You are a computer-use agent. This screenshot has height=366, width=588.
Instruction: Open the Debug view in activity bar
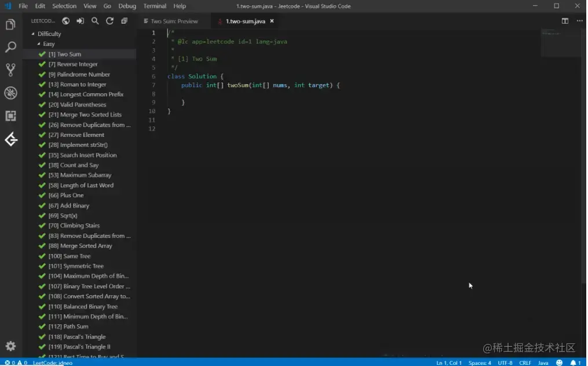[10, 93]
